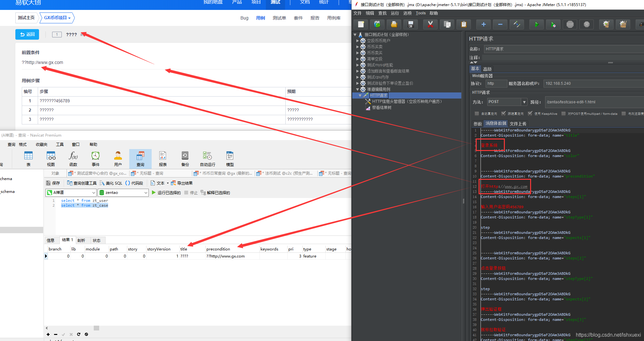Click 运行已选择的 to run query

166,193
